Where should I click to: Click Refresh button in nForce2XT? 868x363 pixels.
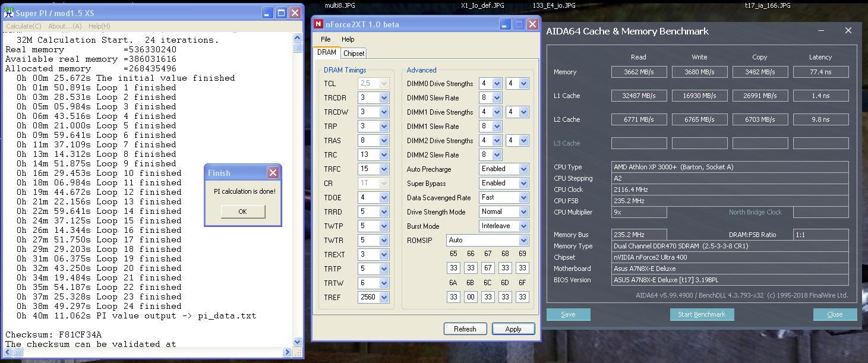tap(465, 329)
